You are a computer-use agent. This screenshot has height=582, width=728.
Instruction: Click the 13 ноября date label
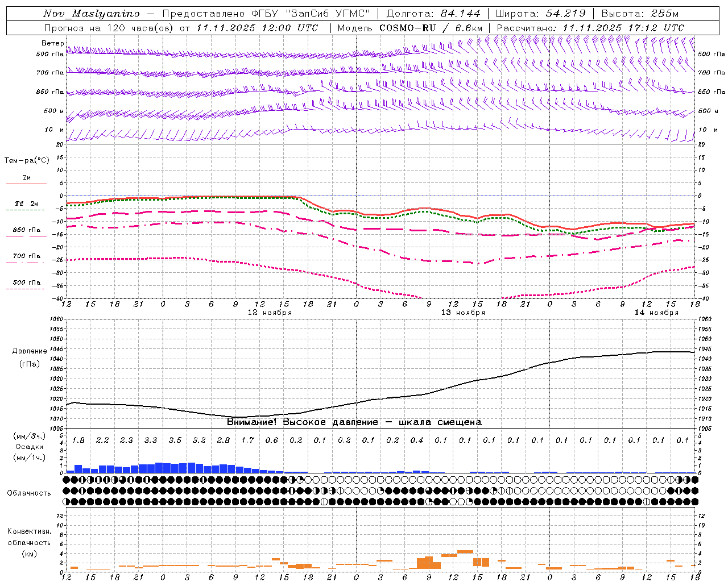tap(463, 313)
